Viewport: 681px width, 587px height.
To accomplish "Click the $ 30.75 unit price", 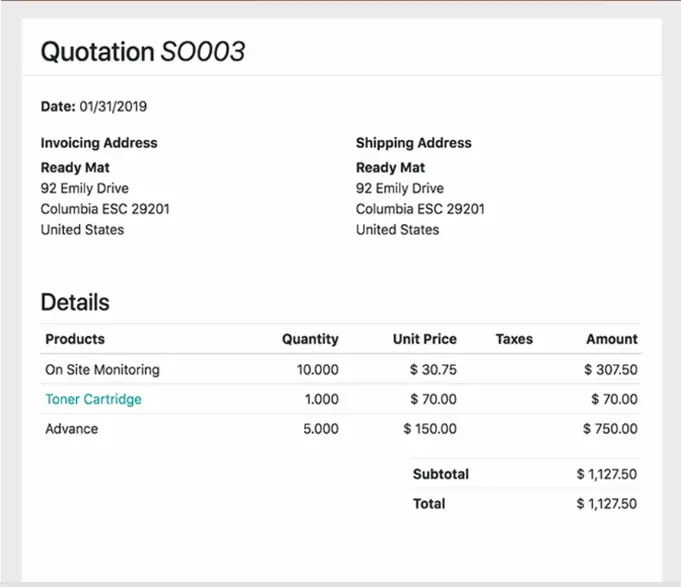I will pos(433,369).
